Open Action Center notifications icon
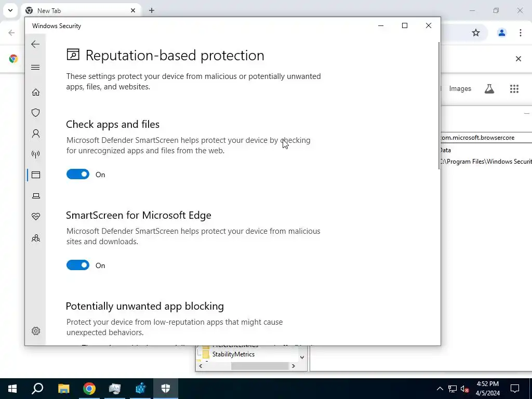Screen dimensions: 532x399 click(515, 389)
